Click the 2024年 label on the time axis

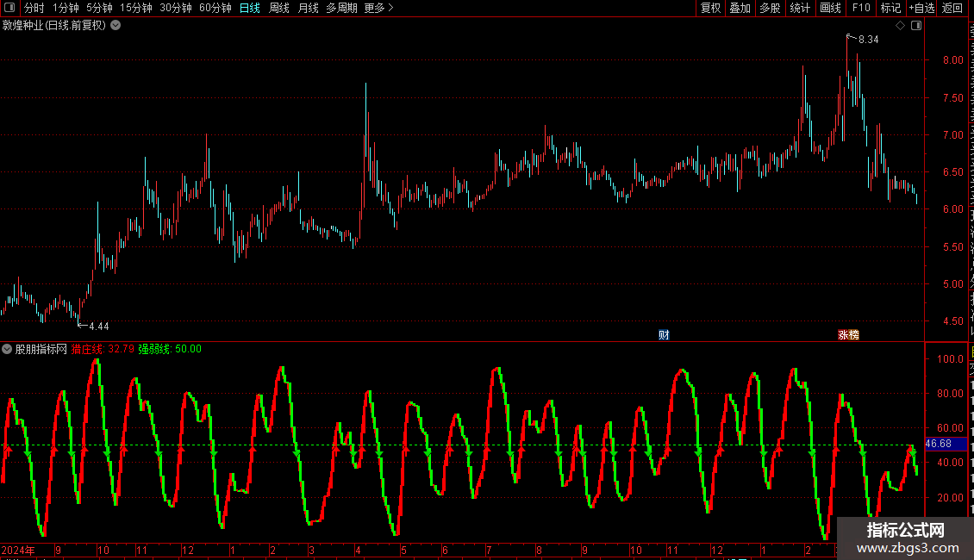pos(18,550)
